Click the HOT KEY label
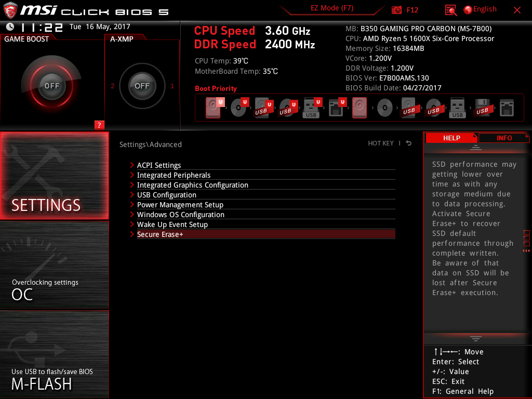This screenshot has width=532, height=399. pos(381,143)
